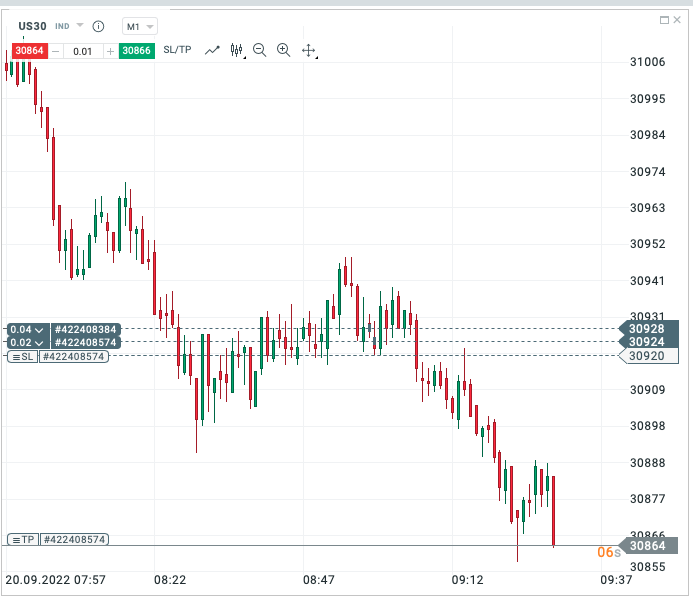Click the 30952 price axis label

coord(647,244)
